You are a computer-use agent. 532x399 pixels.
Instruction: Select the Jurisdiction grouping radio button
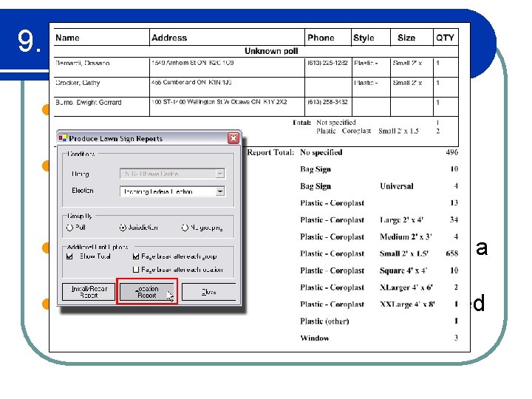123,228
